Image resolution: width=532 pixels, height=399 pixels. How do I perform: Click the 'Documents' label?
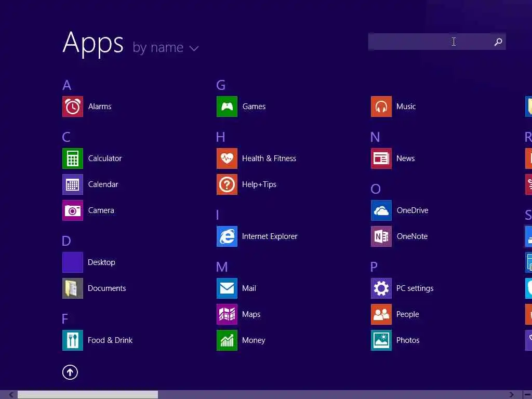point(107,288)
